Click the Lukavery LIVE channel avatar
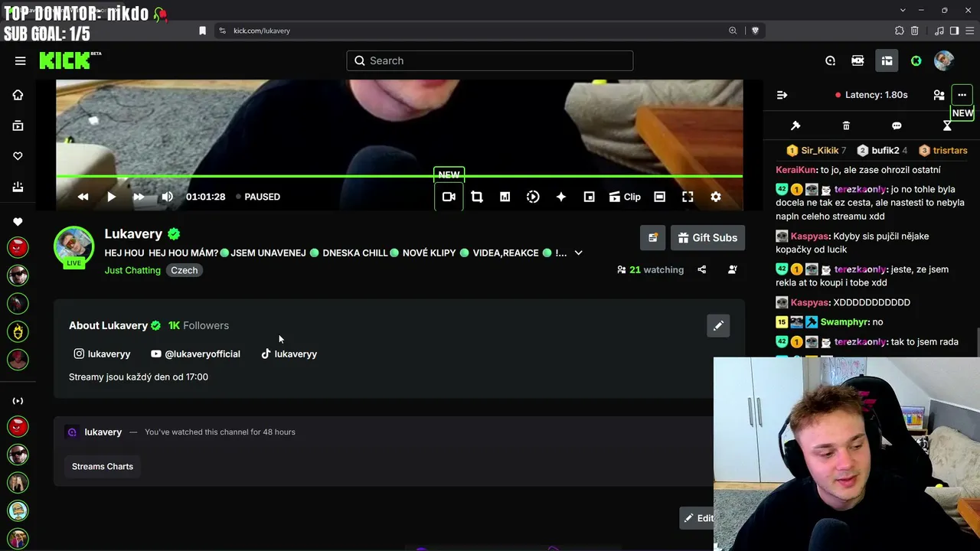 [x=73, y=246]
